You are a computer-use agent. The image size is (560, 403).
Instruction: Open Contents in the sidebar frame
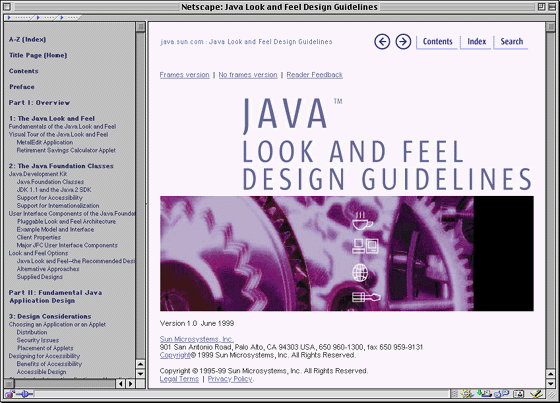pos(24,71)
